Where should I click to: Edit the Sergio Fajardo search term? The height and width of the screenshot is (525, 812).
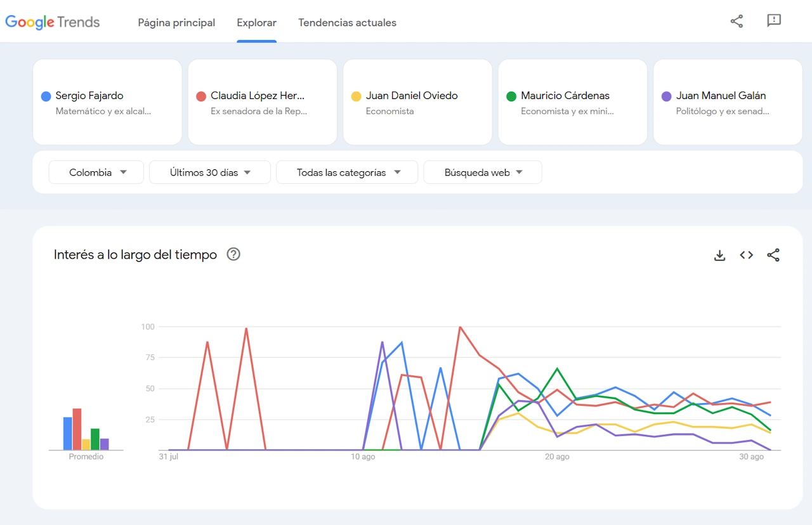point(89,96)
